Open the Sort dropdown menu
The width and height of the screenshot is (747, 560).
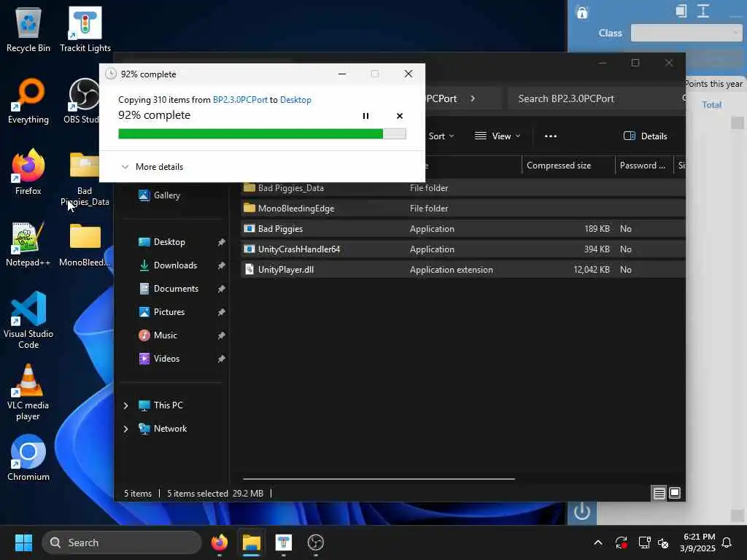[441, 136]
